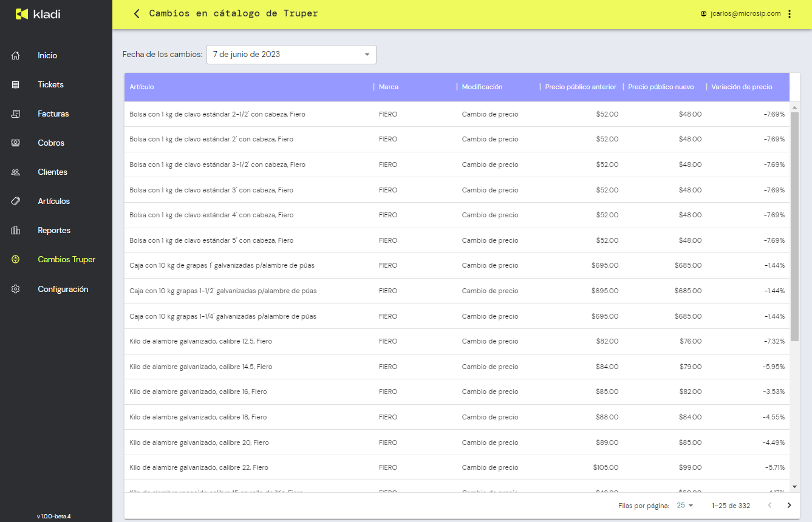Click the Artículos tag icon
The height and width of the screenshot is (522, 812).
click(16, 202)
